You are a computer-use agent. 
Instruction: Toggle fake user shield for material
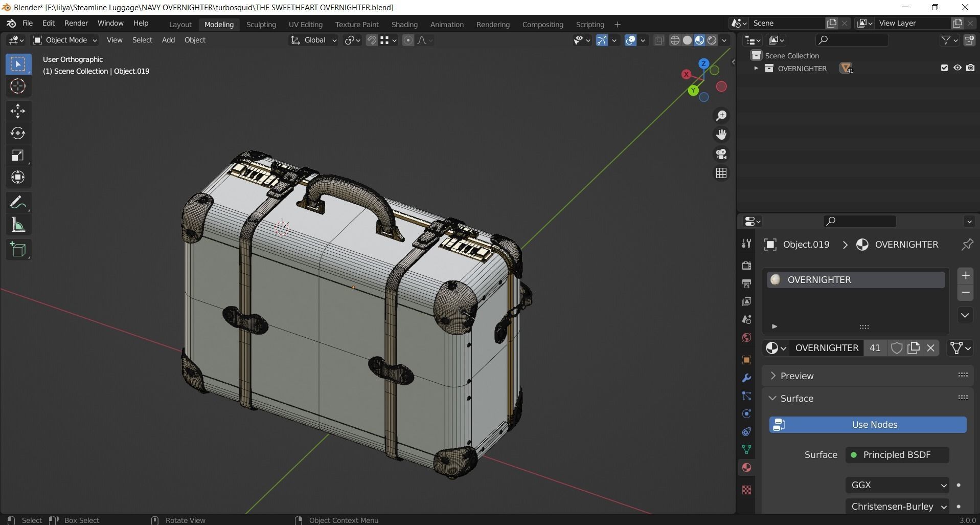click(x=896, y=348)
